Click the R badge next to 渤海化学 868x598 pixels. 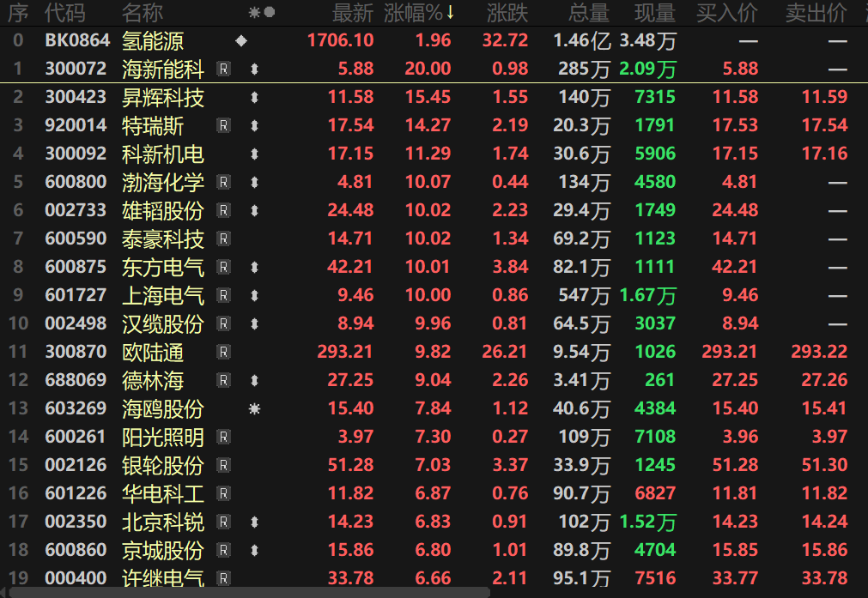click(223, 182)
